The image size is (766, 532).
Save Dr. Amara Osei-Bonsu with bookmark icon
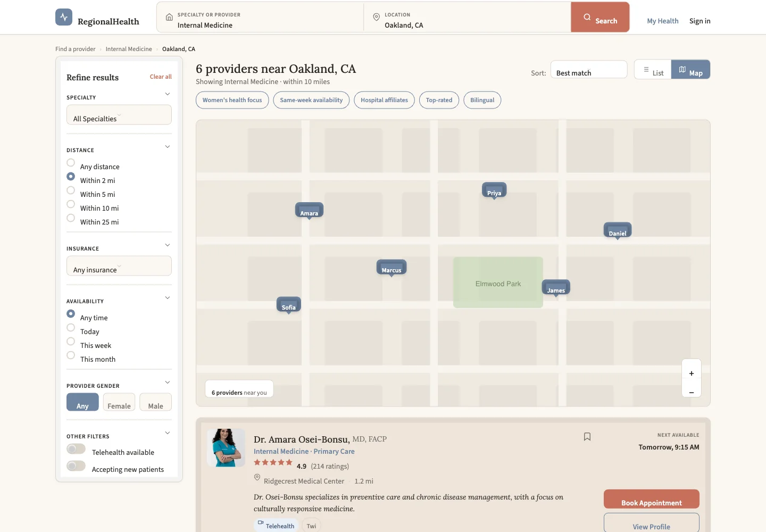(587, 437)
